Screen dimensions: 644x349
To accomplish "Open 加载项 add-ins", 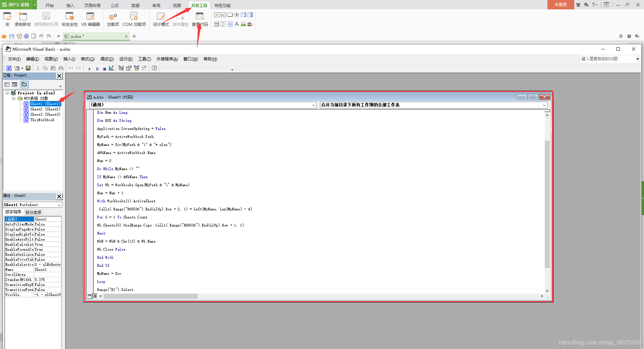I will coord(113,19).
